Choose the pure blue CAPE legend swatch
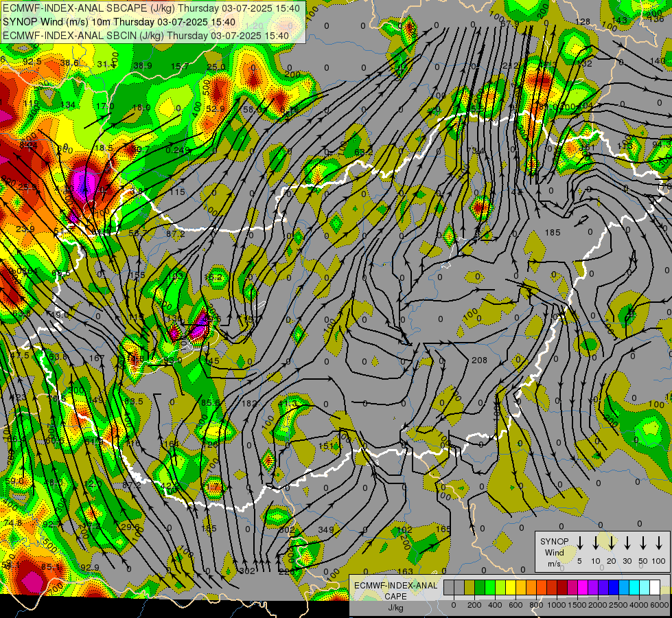This screenshot has height=618, width=672. coord(613,587)
